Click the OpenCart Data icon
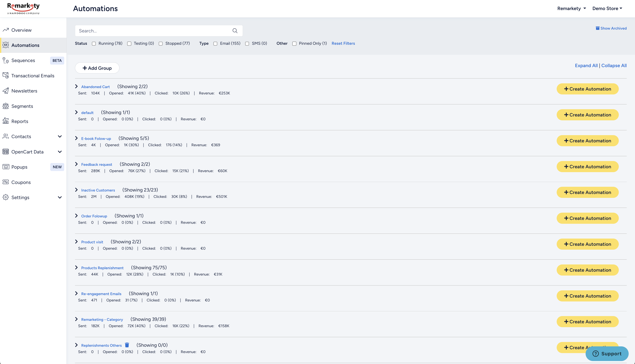635x364 pixels. pos(5,152)
